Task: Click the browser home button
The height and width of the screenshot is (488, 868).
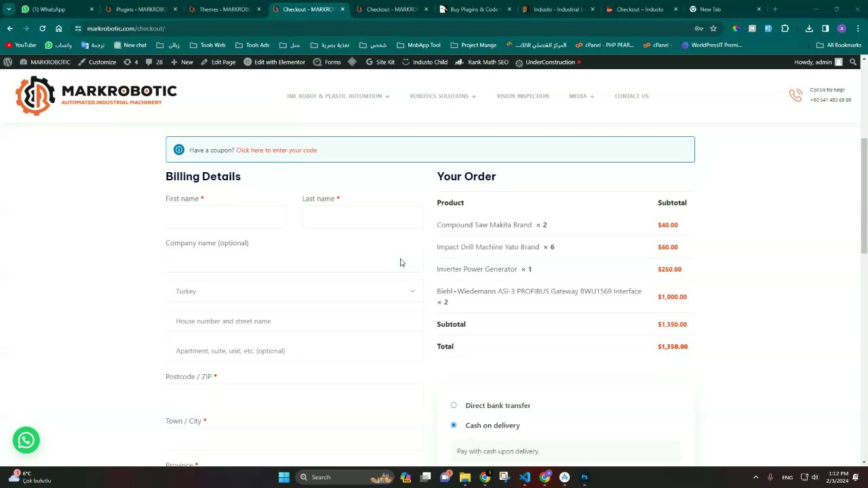Action: coord(59,28)
